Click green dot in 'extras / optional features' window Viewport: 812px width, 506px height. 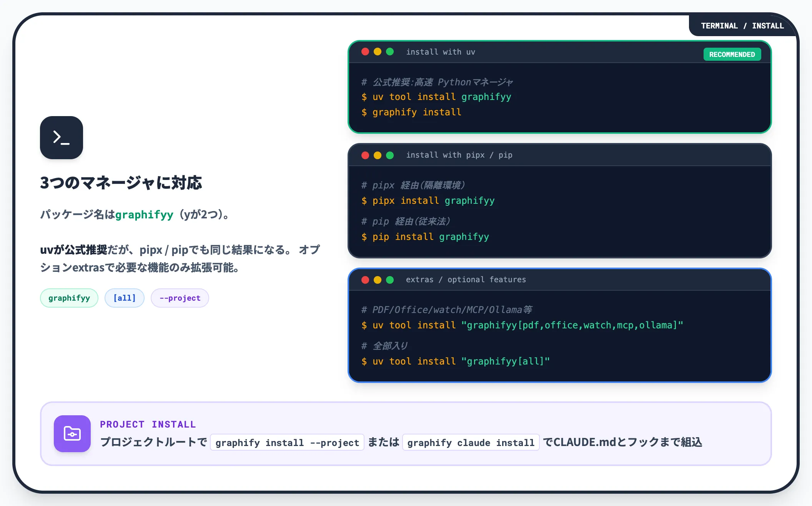coord(390,280)
